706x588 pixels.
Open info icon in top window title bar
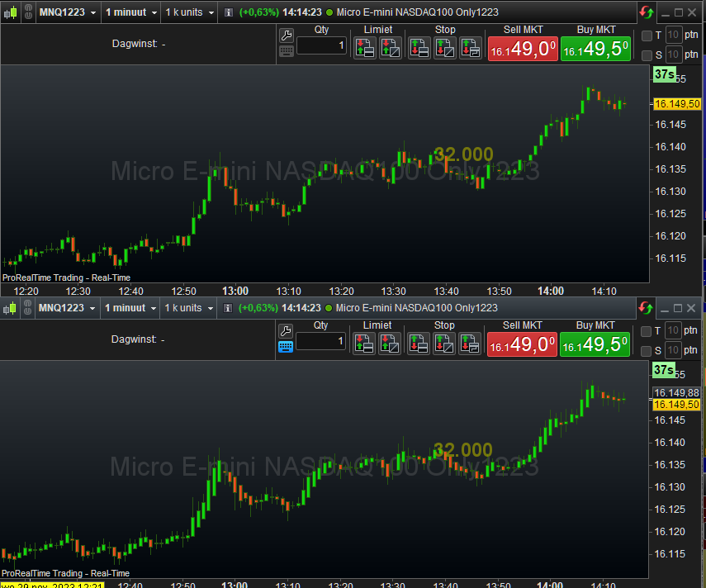click(229, 12)
